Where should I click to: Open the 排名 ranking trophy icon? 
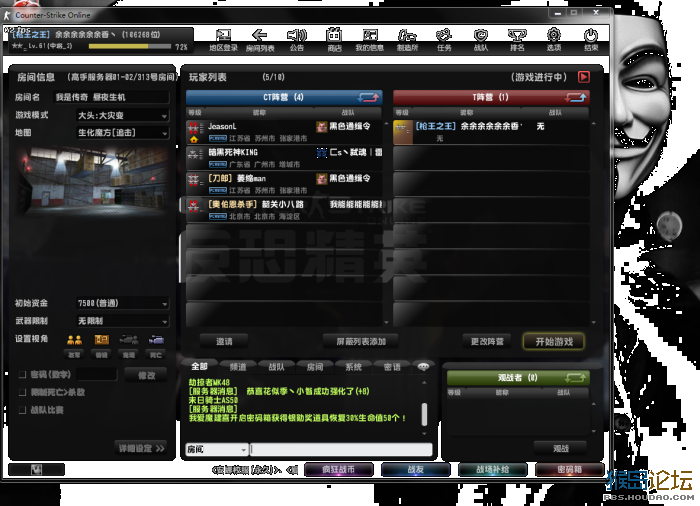point(517,40)
